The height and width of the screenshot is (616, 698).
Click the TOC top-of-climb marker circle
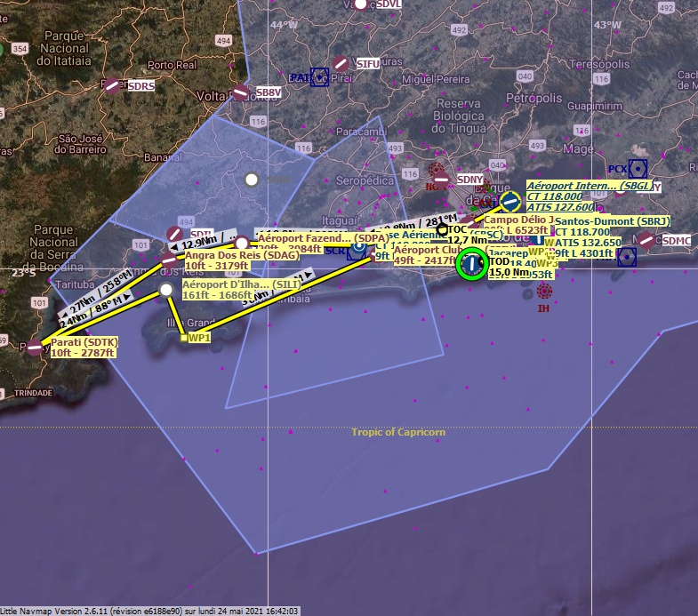tap(442, 229)
